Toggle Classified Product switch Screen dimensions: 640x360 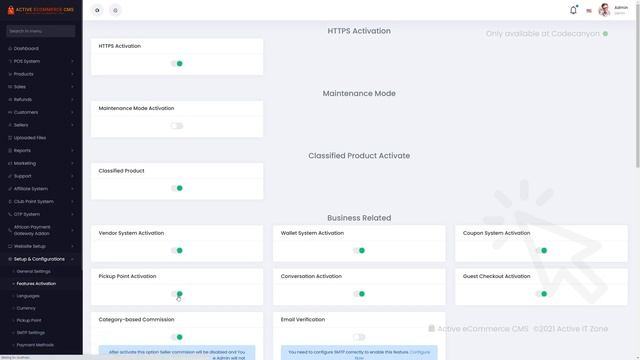177,188
